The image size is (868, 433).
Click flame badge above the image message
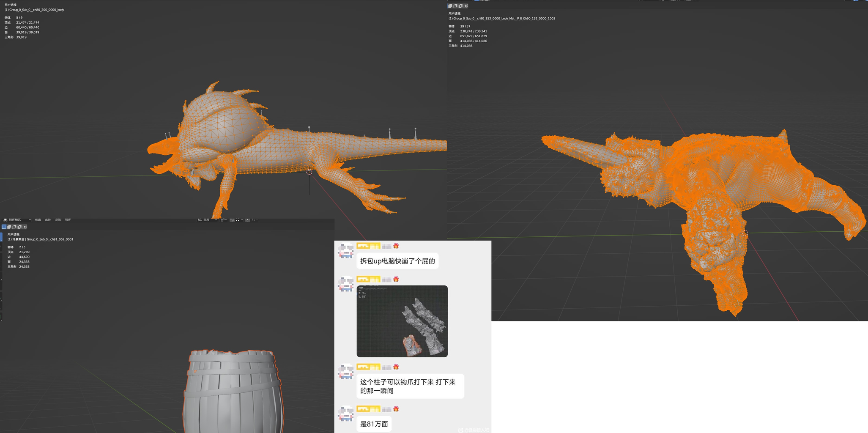(396, 279)
